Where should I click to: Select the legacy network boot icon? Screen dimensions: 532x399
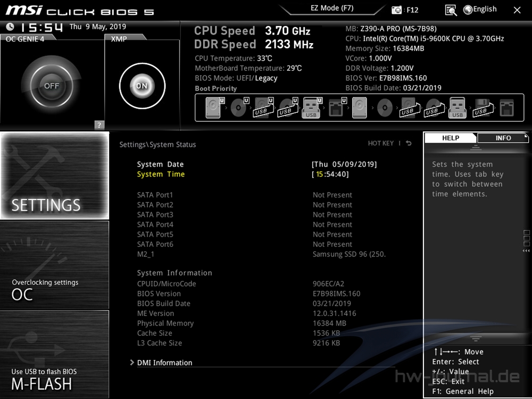(x=507, y=107)
